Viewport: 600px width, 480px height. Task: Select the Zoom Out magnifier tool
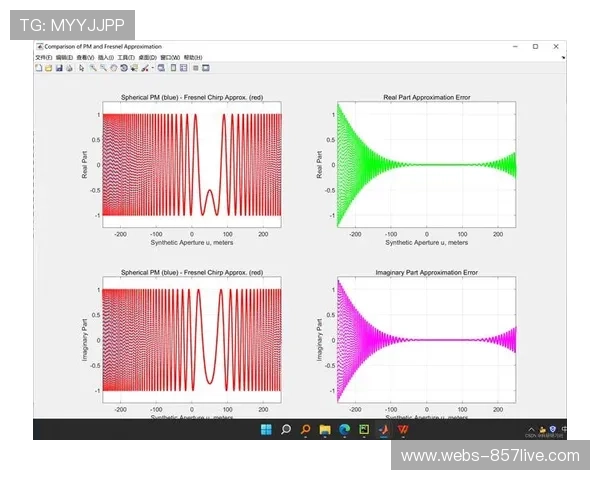click(x=102, y=67)
